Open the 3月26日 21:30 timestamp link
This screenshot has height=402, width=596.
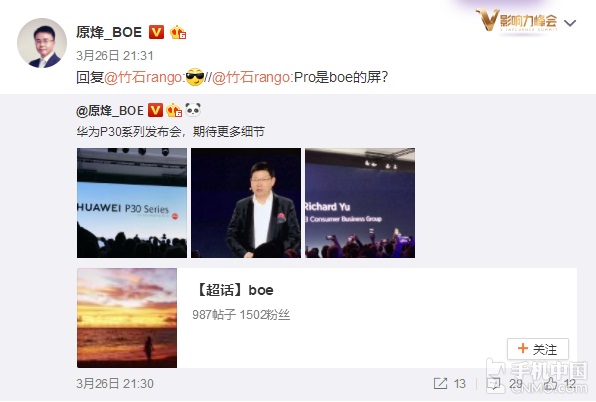coord(115,384)
